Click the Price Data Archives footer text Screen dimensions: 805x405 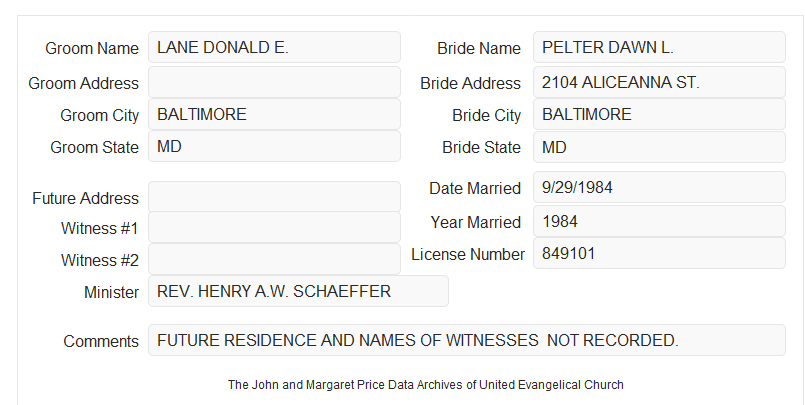pos(426,385)
